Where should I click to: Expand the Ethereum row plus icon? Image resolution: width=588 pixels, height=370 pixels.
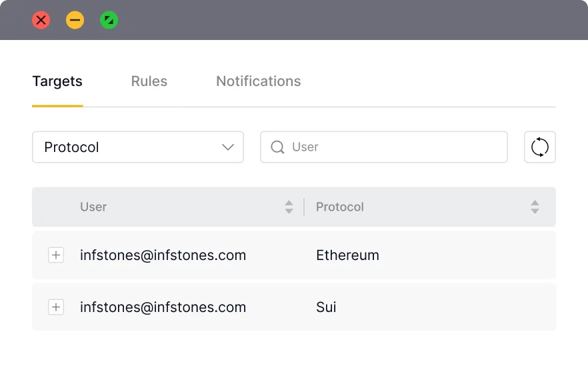[x=56, y=255]
